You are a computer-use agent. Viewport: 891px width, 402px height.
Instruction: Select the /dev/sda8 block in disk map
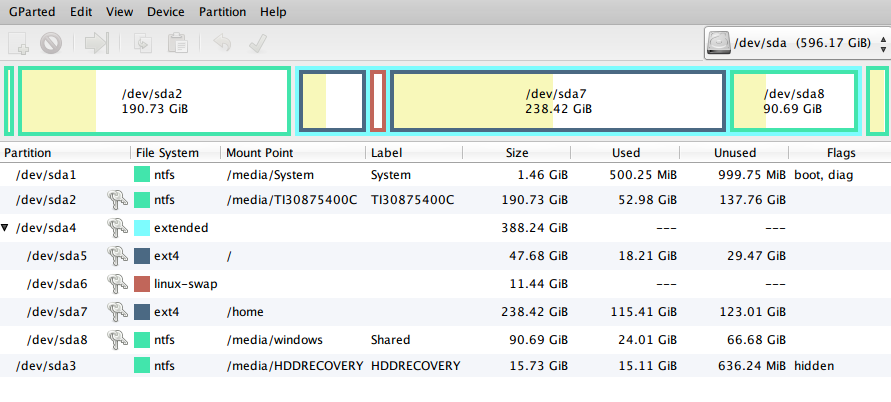[794, 101]
